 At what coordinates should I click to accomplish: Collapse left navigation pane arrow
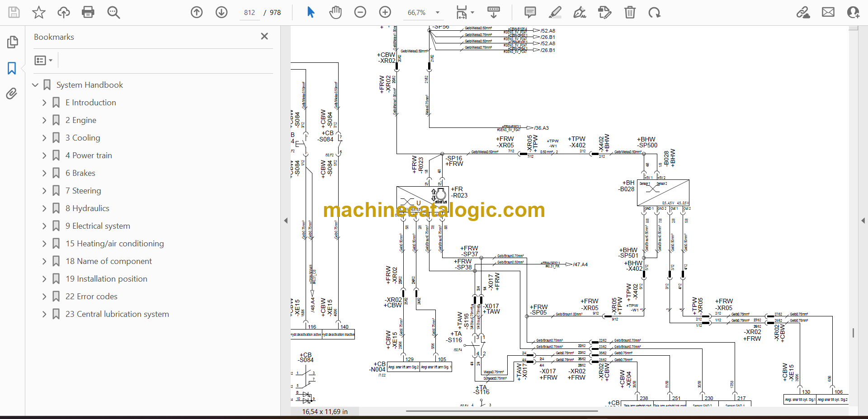coord(286,221)
